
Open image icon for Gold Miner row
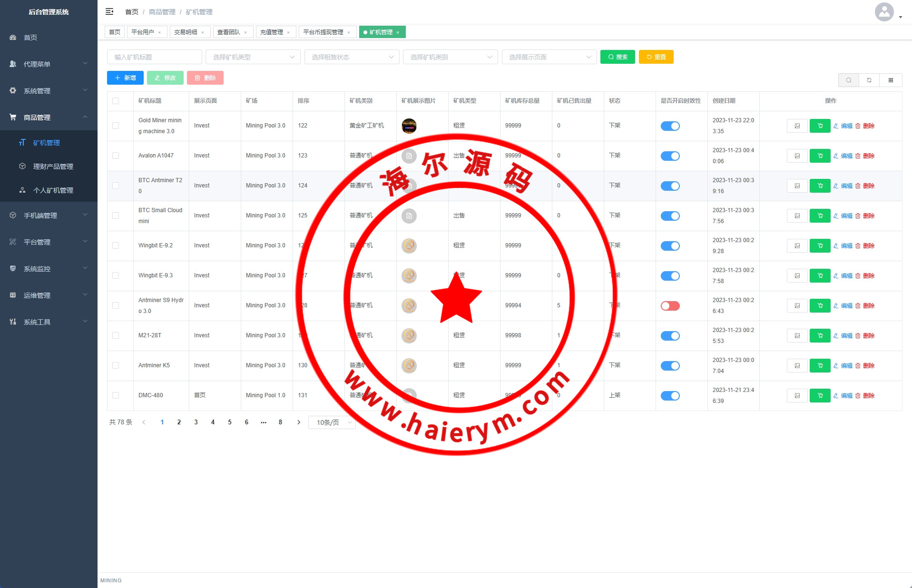pos(797,126)
